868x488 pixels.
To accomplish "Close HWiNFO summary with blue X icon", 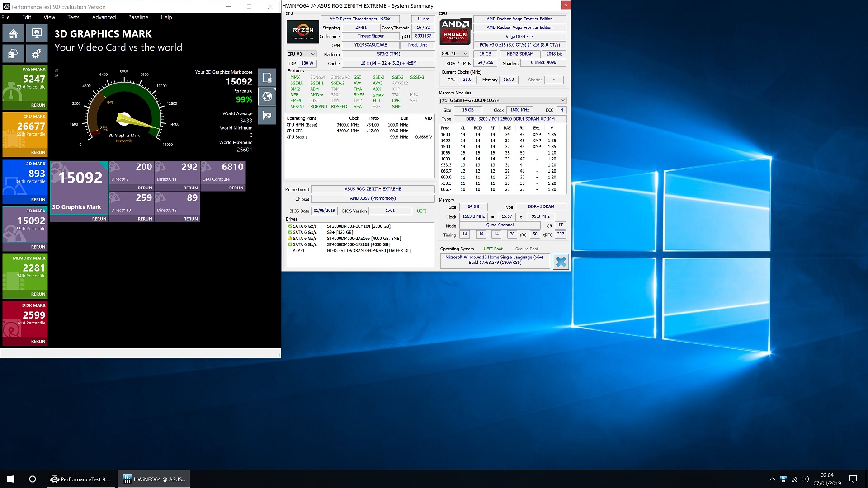I will pyautogui.click(x=561, y=262).
